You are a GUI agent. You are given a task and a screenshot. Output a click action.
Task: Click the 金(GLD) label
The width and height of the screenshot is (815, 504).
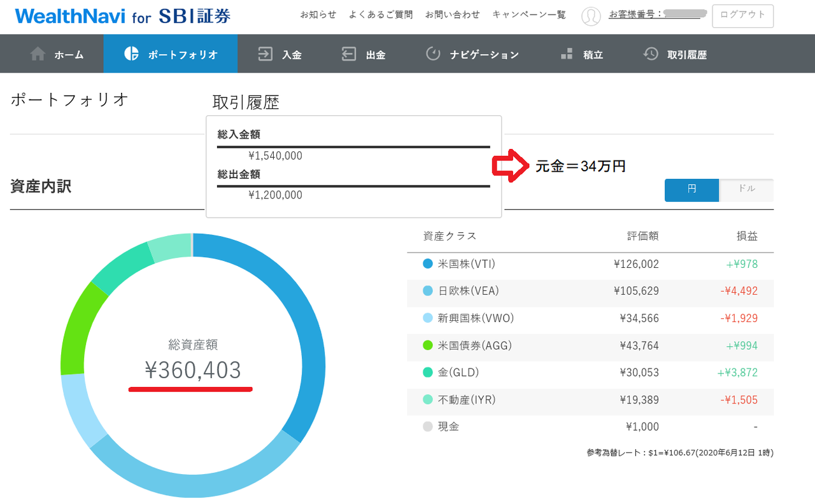click(x=458, y=372)
